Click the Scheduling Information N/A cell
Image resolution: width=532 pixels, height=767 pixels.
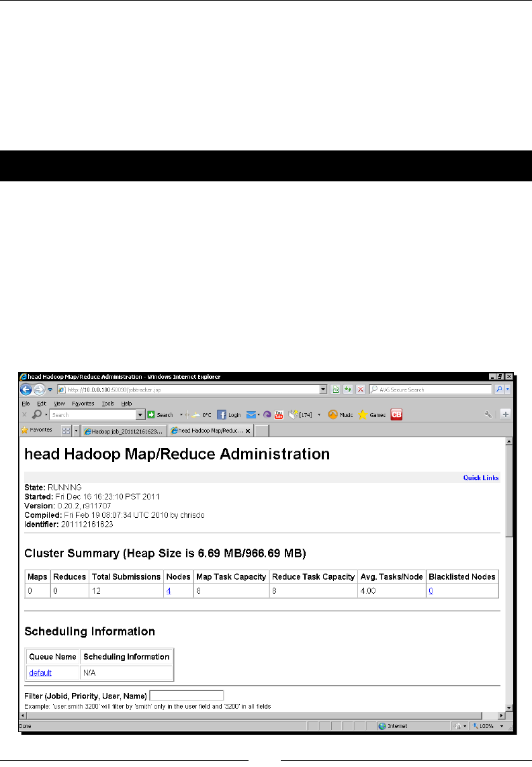(126, 672)
